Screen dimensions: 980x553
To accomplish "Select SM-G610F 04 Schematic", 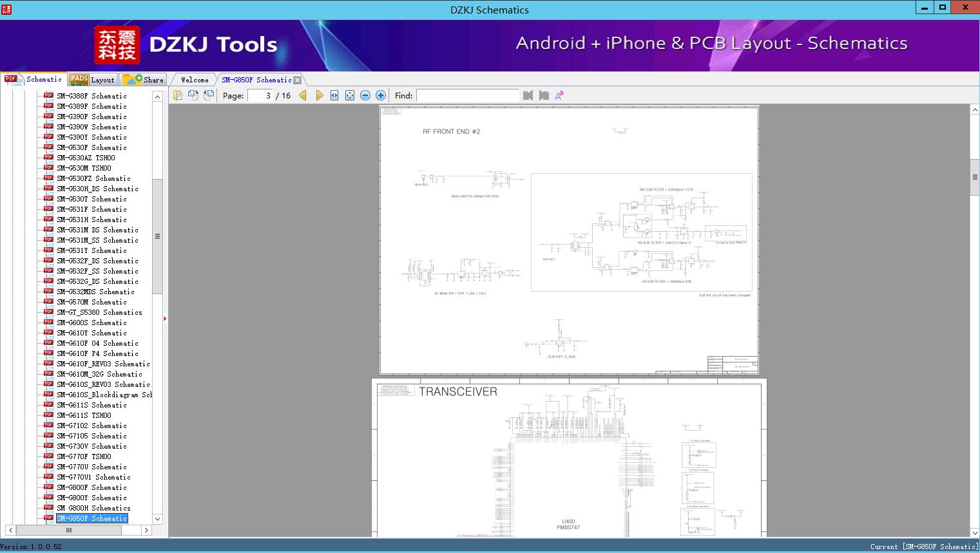I will coord(97,343).
